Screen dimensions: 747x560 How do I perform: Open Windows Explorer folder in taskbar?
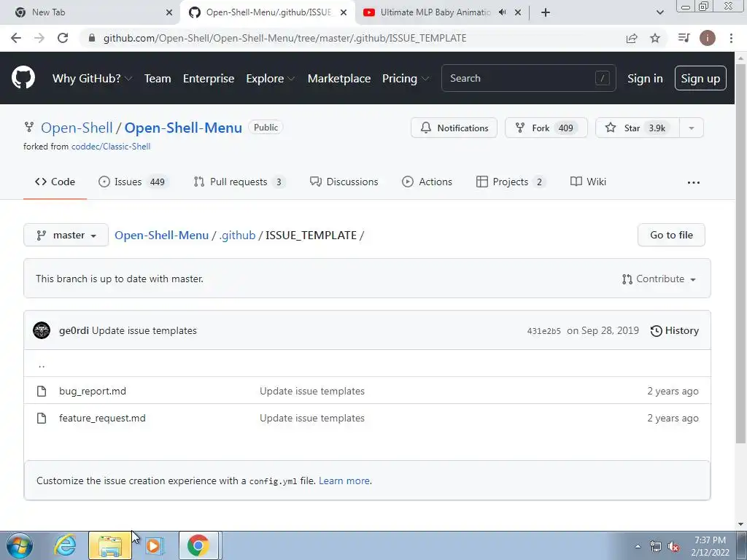coord(110,545)
